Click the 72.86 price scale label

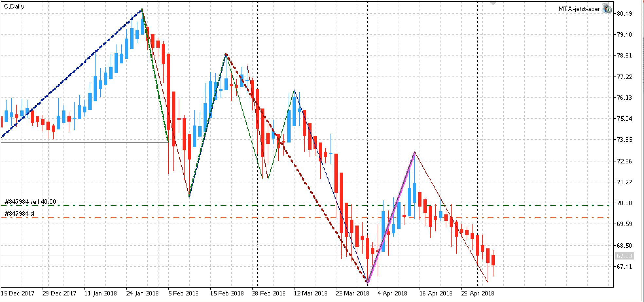click(x=624, y=161)
